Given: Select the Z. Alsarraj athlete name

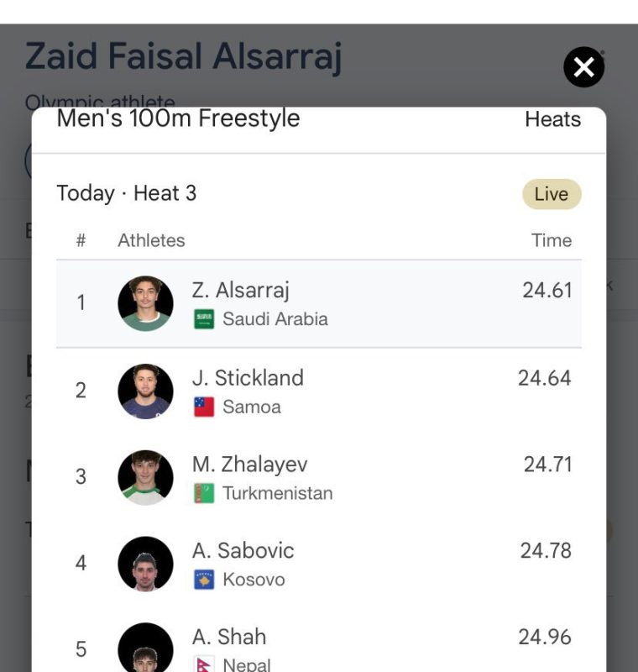Looking at the screenshot, I should tap(241, 291).
